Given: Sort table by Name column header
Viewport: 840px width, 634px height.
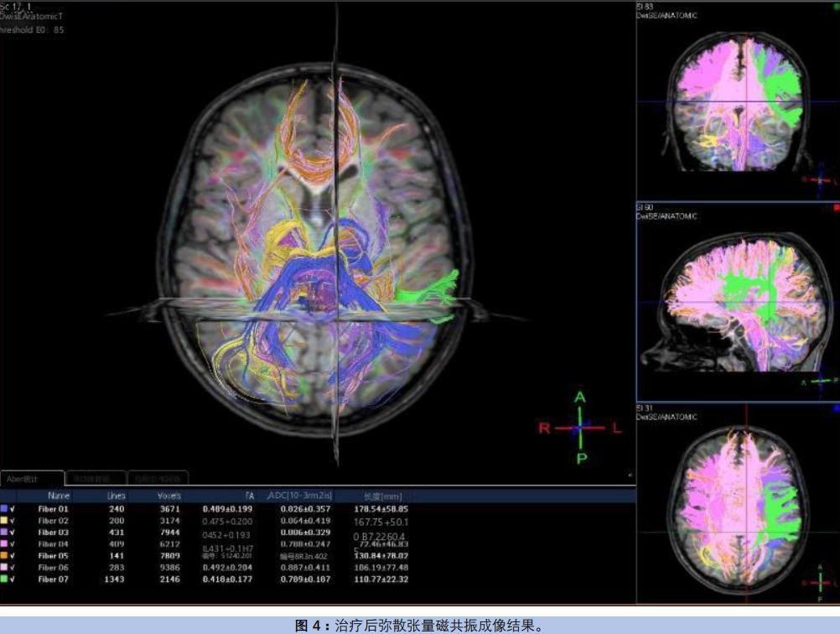Looking at the screenshot, I should coord(59,496).
